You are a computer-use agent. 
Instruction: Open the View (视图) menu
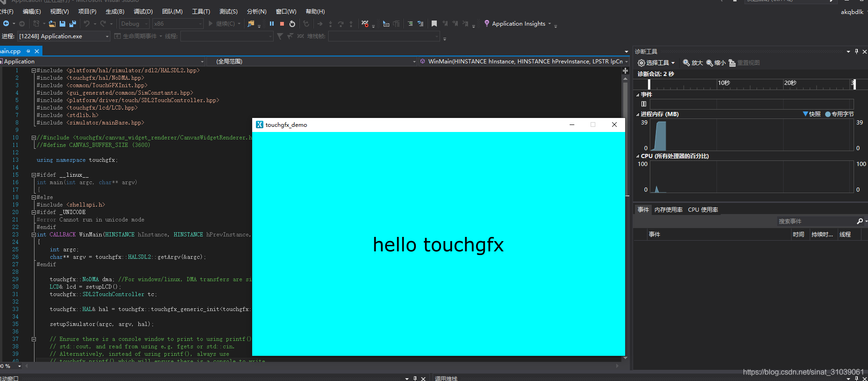click(x=59, y=11)
